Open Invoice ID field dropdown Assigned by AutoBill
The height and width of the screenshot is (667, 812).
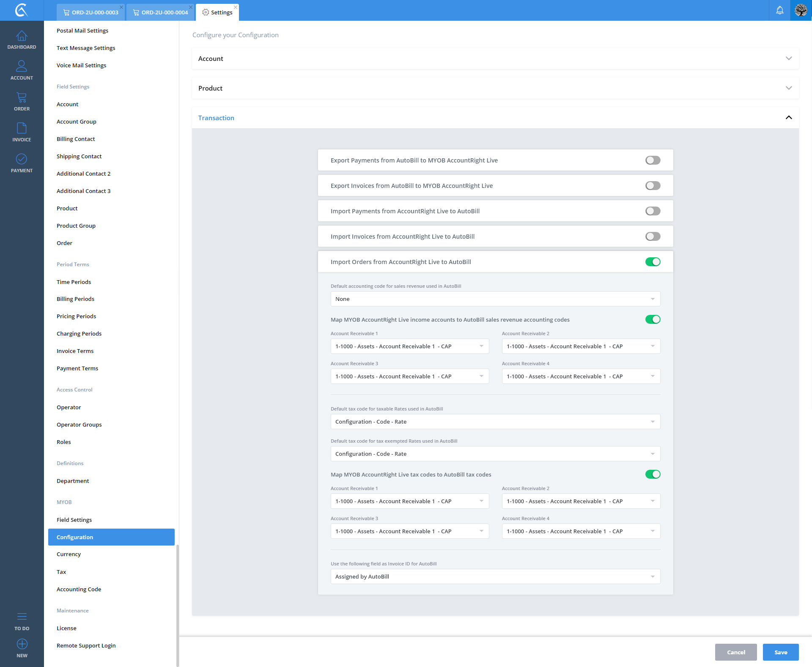[x=495, y=576]
